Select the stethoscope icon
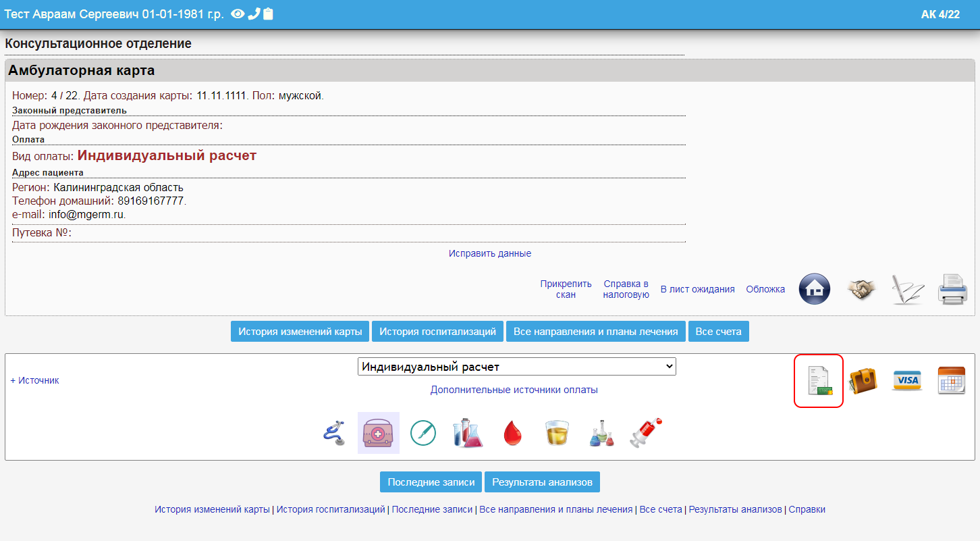Viewport: 980px width, 541px height. click(335, 433)
